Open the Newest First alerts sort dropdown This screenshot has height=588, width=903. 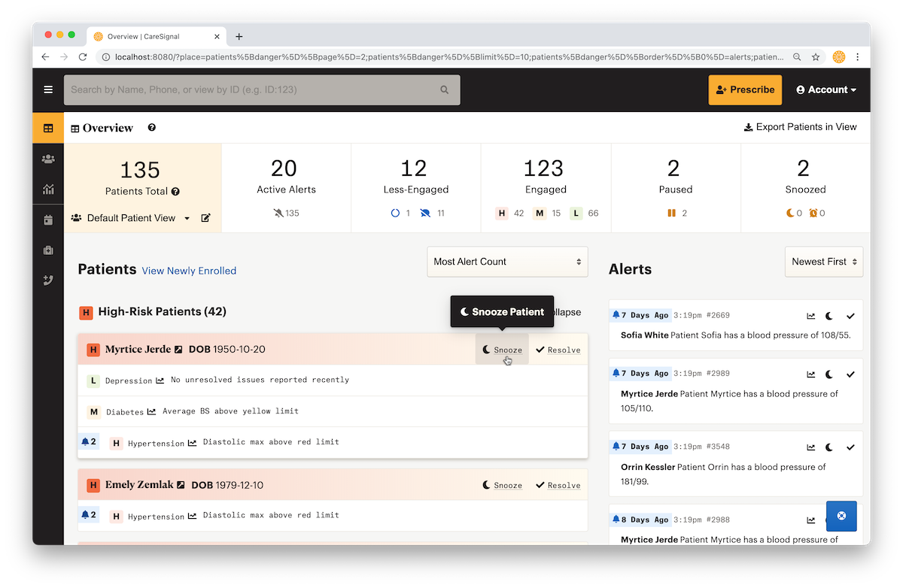(824, 262)
